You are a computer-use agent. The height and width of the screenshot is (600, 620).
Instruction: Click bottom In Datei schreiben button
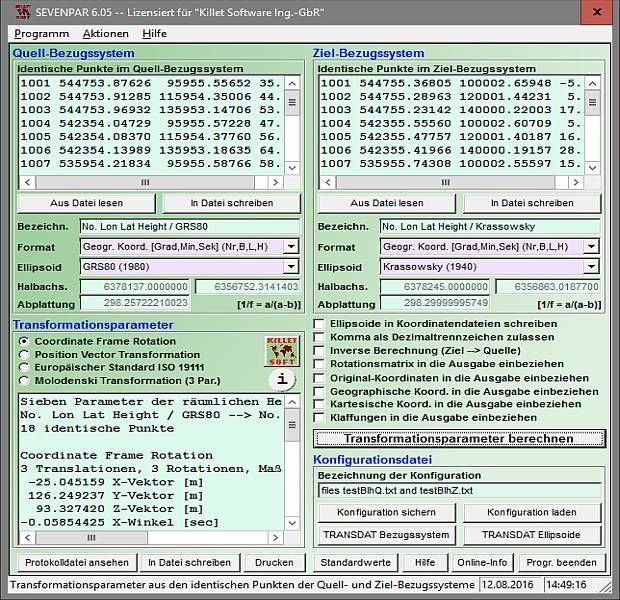[189, 563]
